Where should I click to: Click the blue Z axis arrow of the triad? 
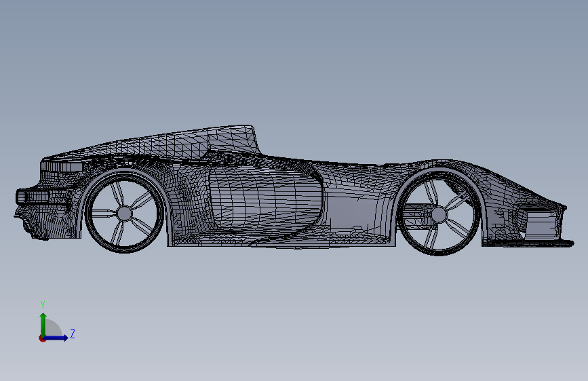[x=56, y=338]
